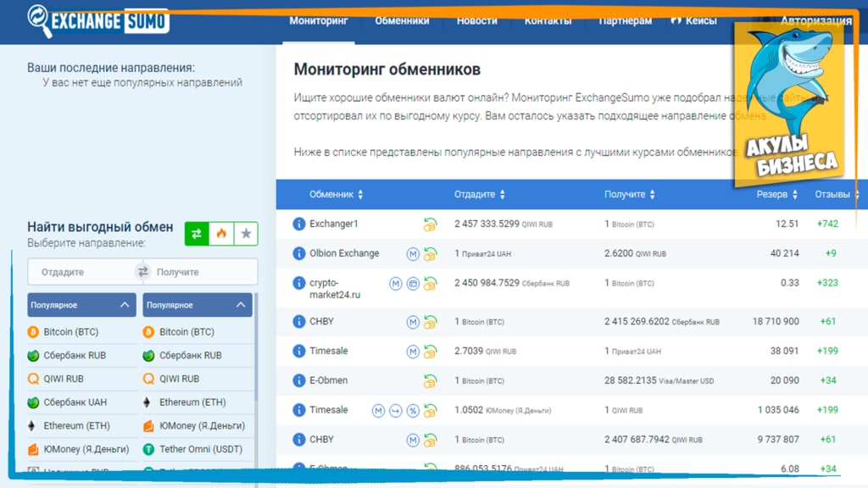
Task: Click coins icon in Olbion Exchange row
Action: click(430, 254)
